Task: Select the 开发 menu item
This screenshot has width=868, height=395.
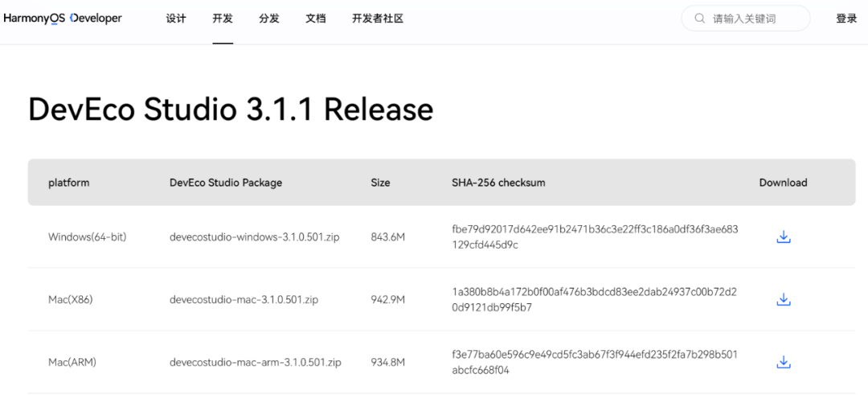Action: (x=223, y=19)
